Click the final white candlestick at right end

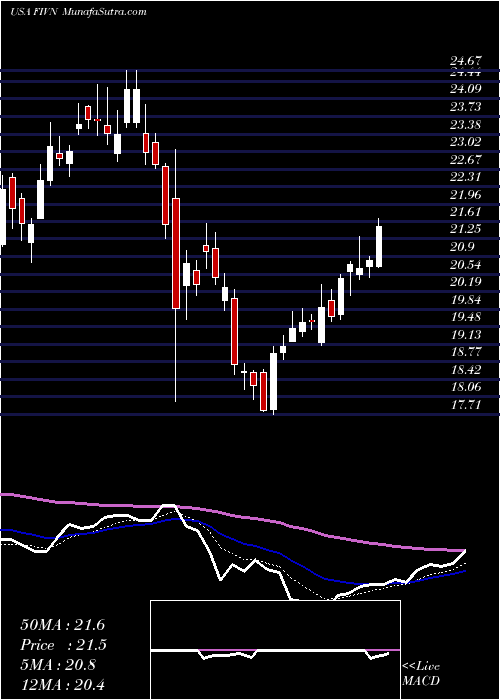379,247
